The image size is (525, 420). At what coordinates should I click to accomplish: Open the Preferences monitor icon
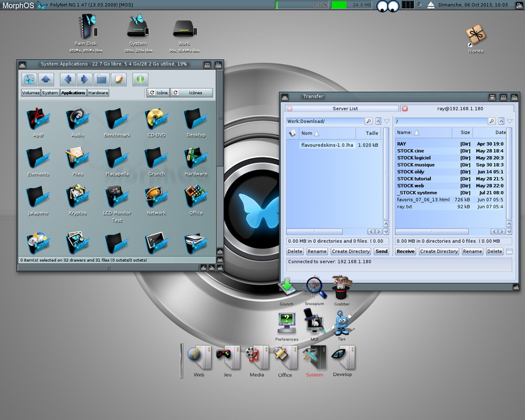287,324
